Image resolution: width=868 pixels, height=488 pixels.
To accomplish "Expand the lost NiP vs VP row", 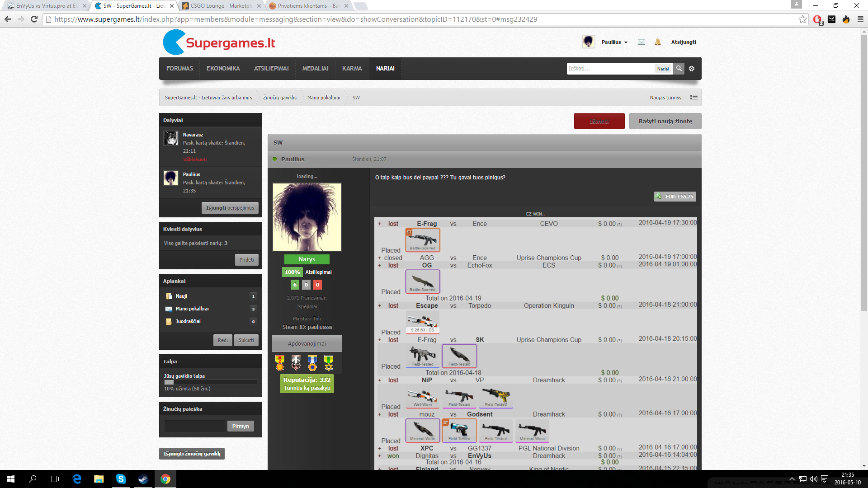I will coord(380,380).
